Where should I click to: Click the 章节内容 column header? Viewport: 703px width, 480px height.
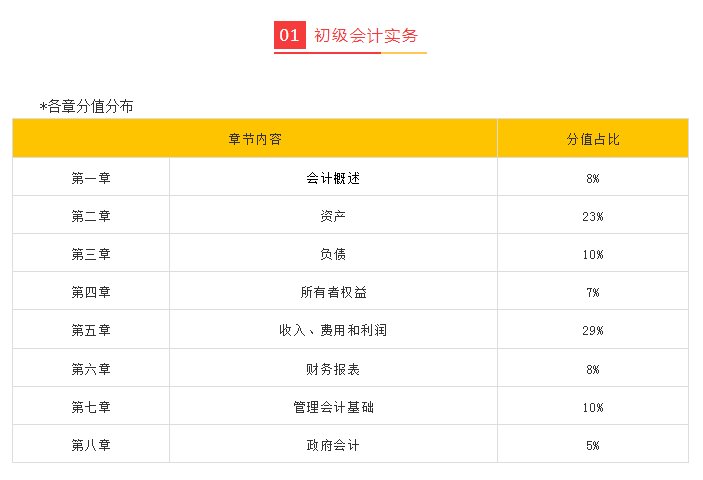[x=255, y=139]
